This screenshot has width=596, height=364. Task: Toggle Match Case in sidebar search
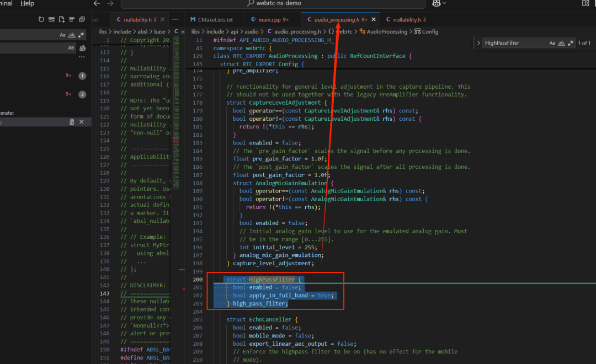point(62,35)
